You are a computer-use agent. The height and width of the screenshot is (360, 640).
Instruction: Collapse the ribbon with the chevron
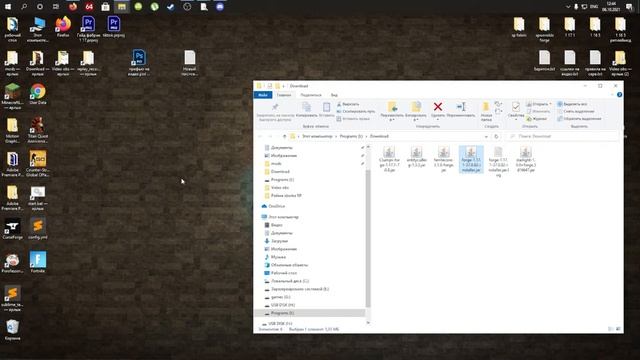pos(612,95)
